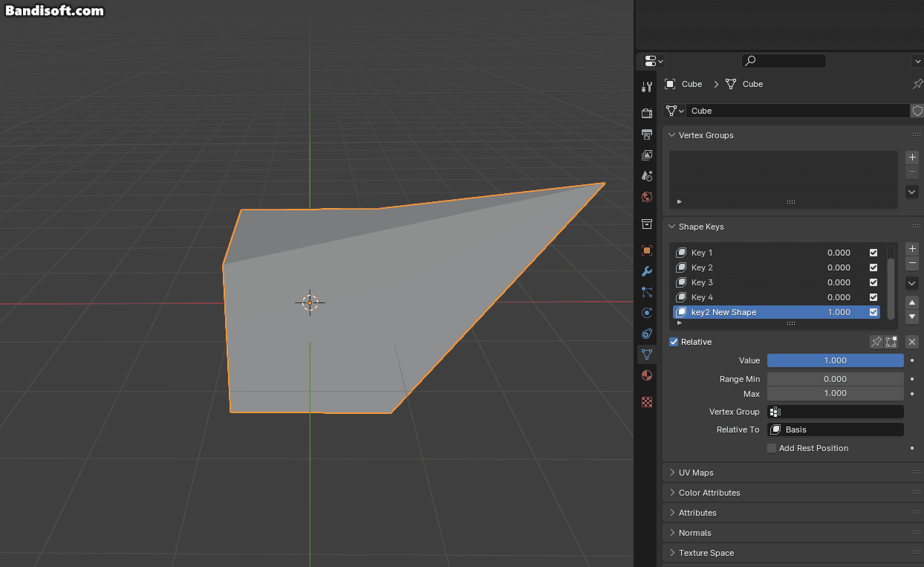
Task: Open the Object properties tab
Action: click(x=647, y=250)
